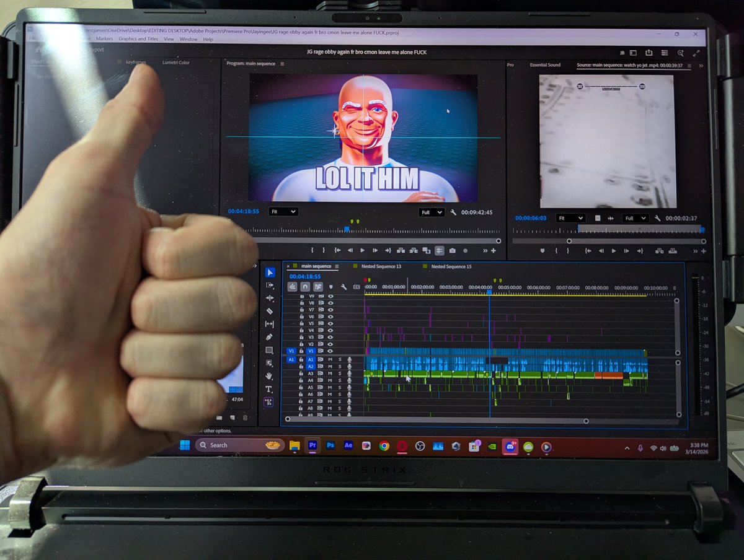Click Go to In in Program monitor
744x560 pixels.
point(337,250)
